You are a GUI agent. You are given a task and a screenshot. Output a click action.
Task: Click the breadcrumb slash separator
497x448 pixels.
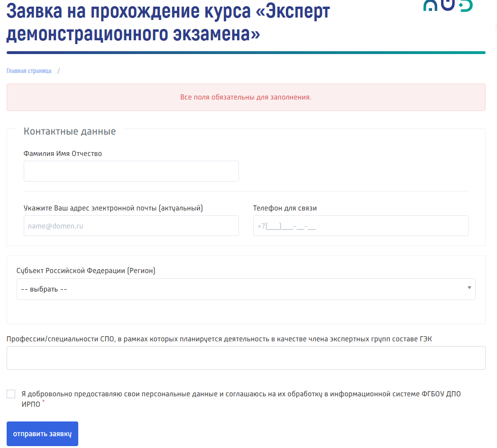click(x=58, y=71)
